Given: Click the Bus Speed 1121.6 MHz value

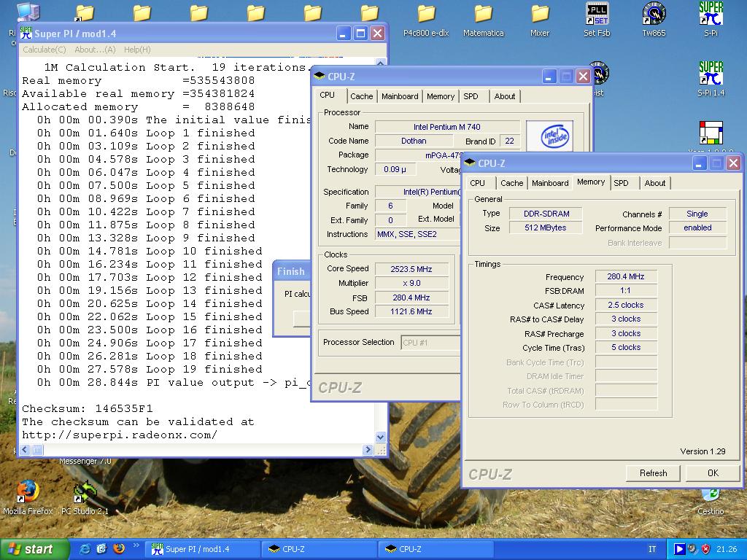Looking at the screenshot, I should click(x=411, y=311).
